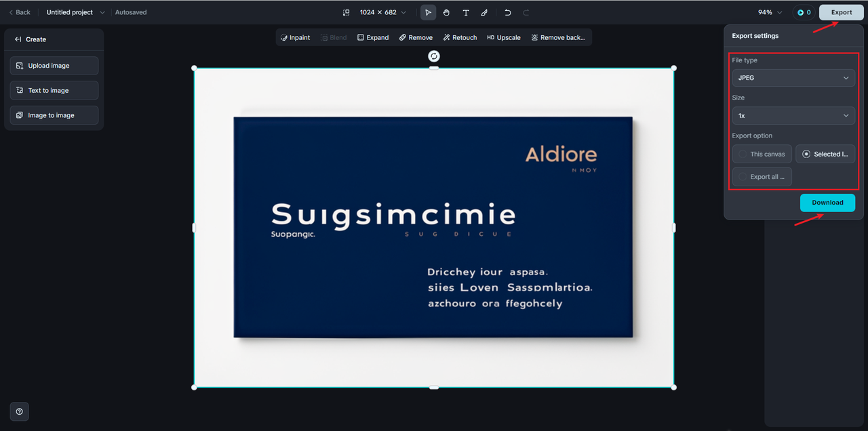
Task: Select the This canvas export option
Action: pos(762,154)
